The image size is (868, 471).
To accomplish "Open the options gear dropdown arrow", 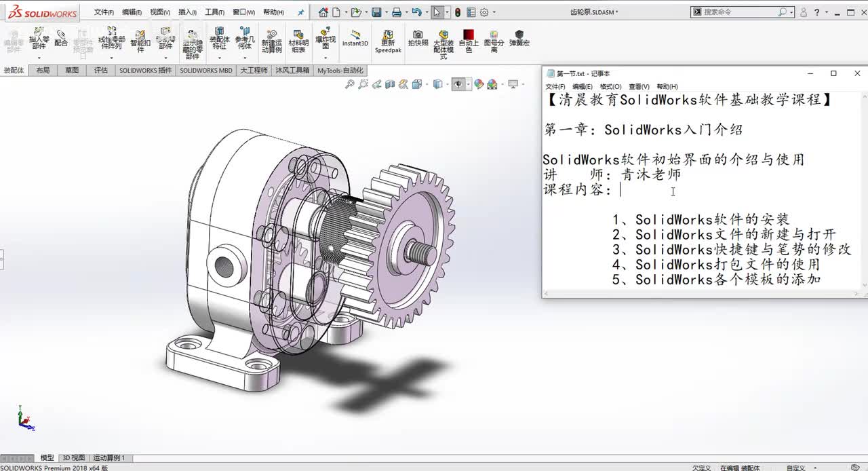I will [494, 12].
